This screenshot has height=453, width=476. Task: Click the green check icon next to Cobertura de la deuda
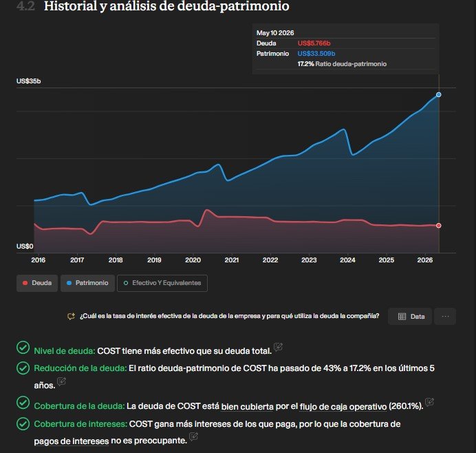(23, 403)
